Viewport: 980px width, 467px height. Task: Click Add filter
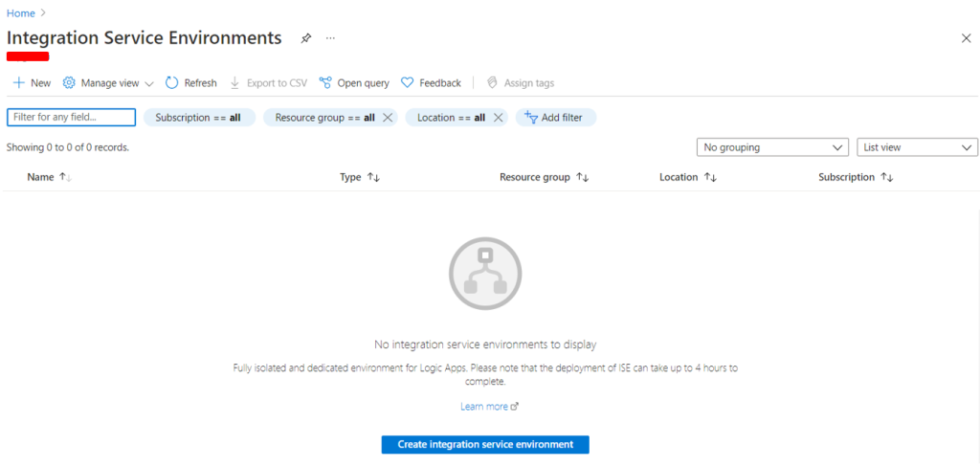click(556, 118)
